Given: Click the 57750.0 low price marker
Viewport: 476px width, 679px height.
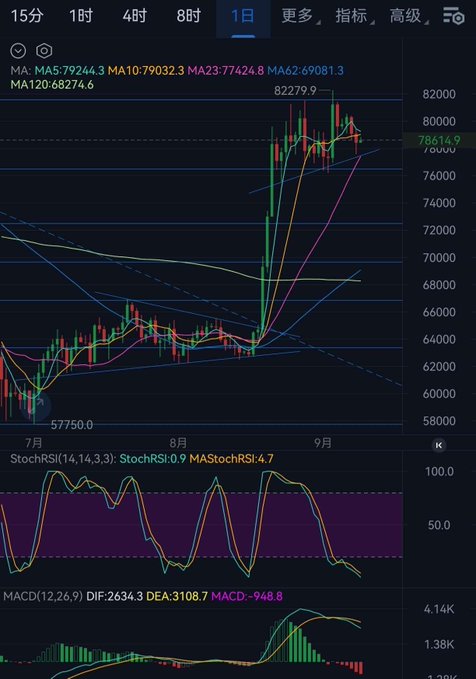Looking at the screenshot, I should (x=72, y=425).
